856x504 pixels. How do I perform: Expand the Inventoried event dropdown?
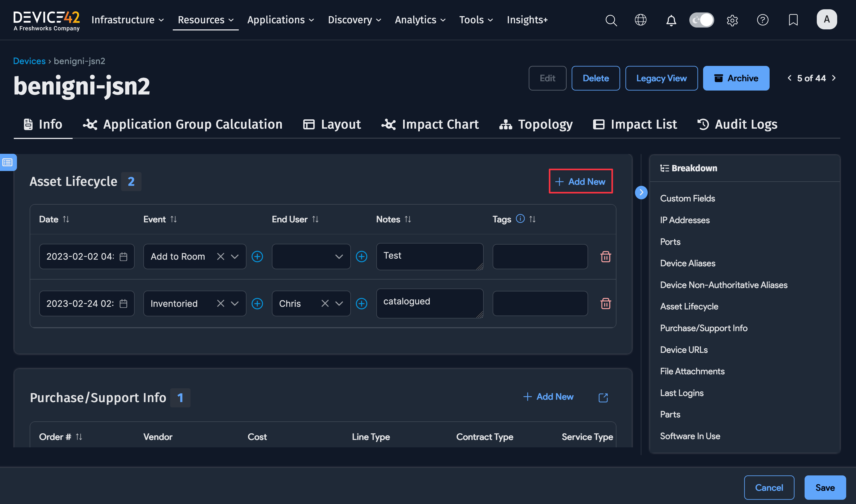click(x=235, y=303)
